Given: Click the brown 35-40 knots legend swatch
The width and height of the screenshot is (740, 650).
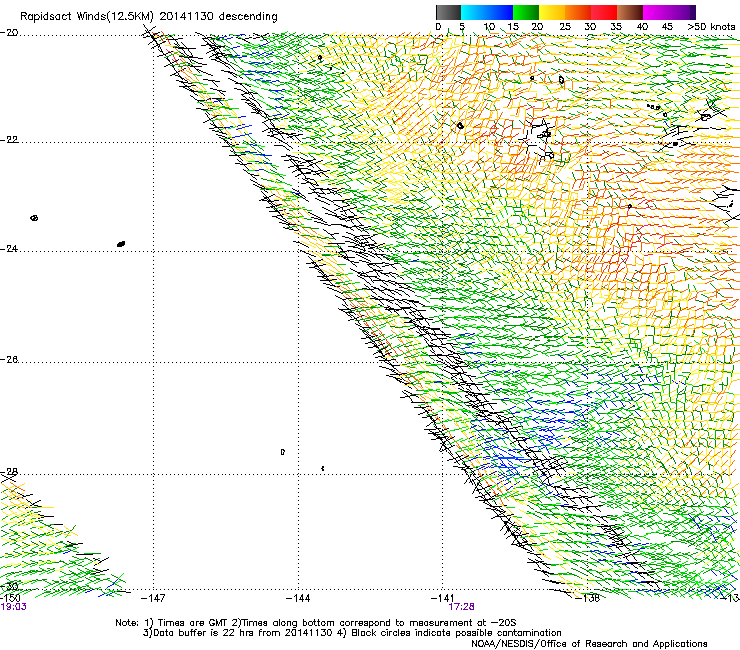Looking at the screenshot, I should 630,12.
